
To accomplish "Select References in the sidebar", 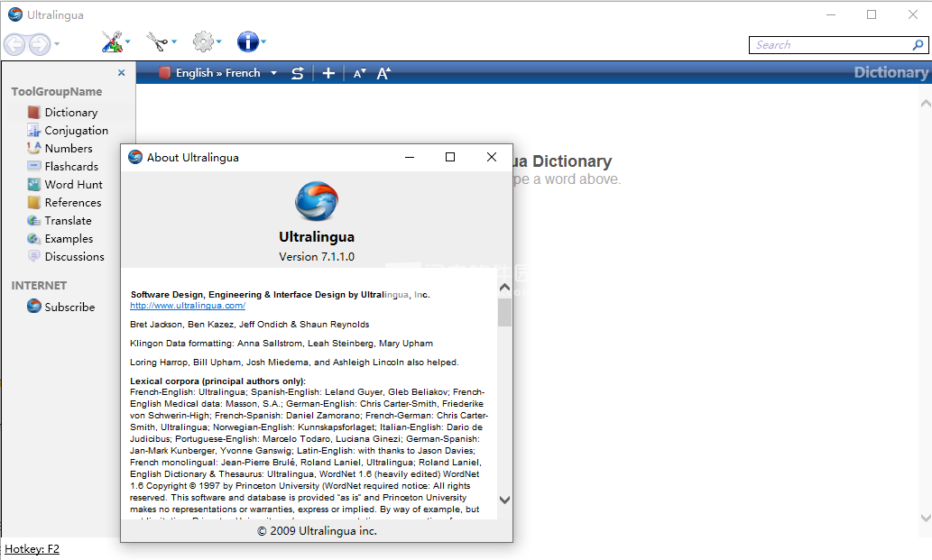I will (x=72, y=203).
